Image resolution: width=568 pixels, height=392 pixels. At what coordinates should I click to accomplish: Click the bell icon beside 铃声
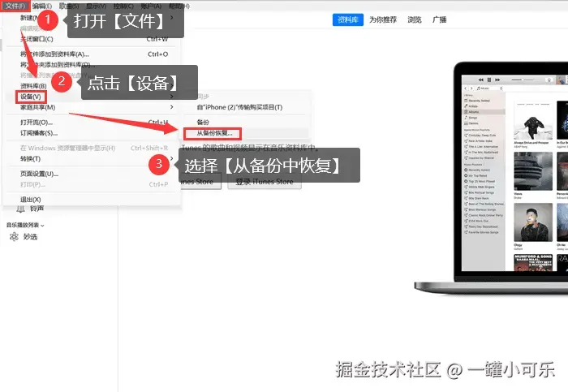20,209
